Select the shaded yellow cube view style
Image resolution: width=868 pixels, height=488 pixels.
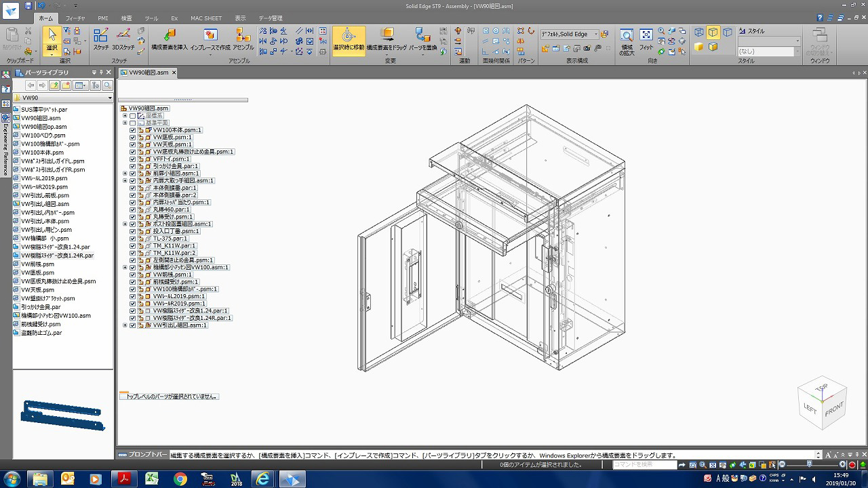coord(699,47)
